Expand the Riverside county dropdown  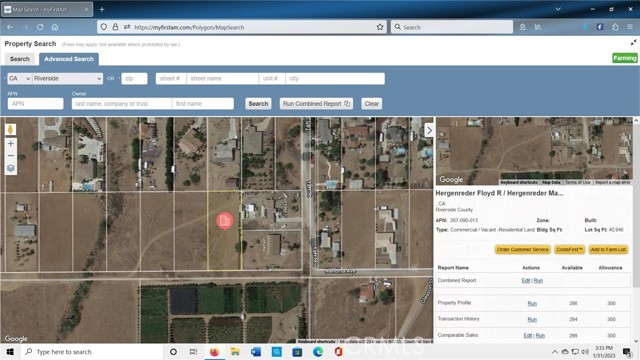[x=67, y=78]
